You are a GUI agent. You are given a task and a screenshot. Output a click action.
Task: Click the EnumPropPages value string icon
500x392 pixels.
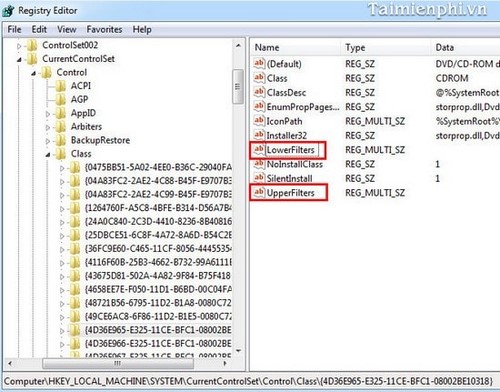tap(259, 106)
